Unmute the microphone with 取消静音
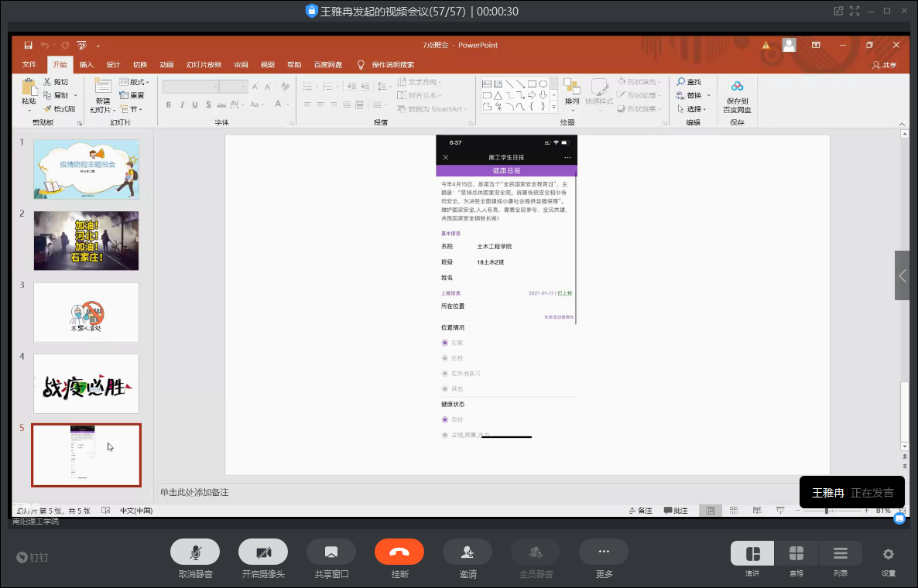918x588 pixels. (x=195, y=552)
